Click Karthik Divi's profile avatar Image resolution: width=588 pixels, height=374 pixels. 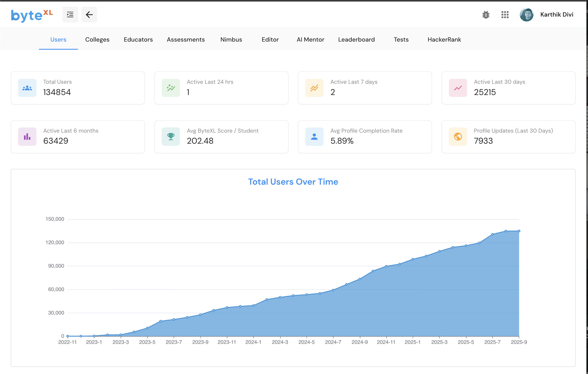tap(526, 15)
